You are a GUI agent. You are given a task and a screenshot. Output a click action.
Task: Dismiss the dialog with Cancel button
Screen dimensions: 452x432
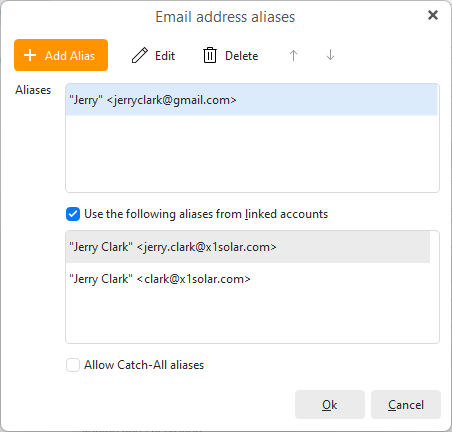406,405
